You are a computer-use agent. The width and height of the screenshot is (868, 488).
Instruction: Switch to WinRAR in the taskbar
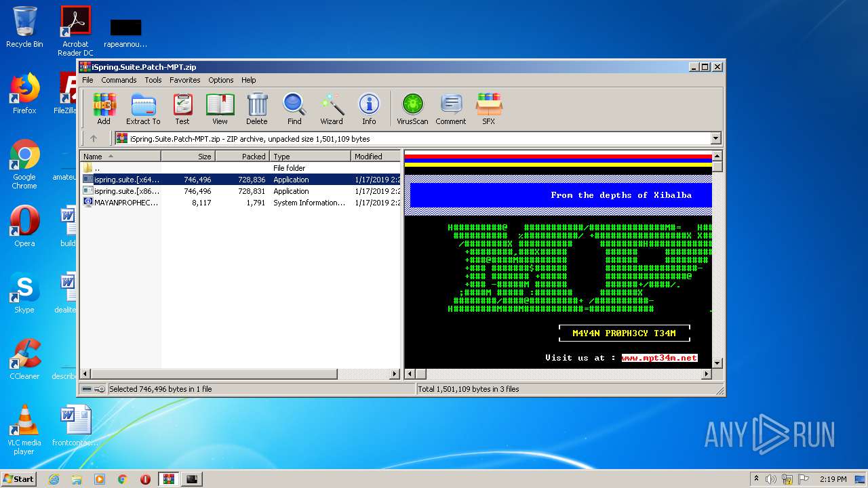pos(168,479)
